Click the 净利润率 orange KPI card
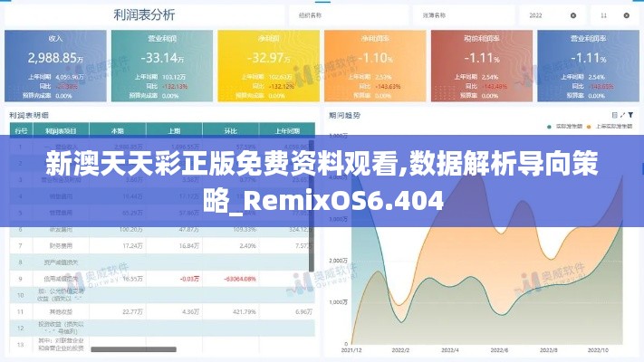This screenshot has width=644, height=362. [x=374, y=65]
